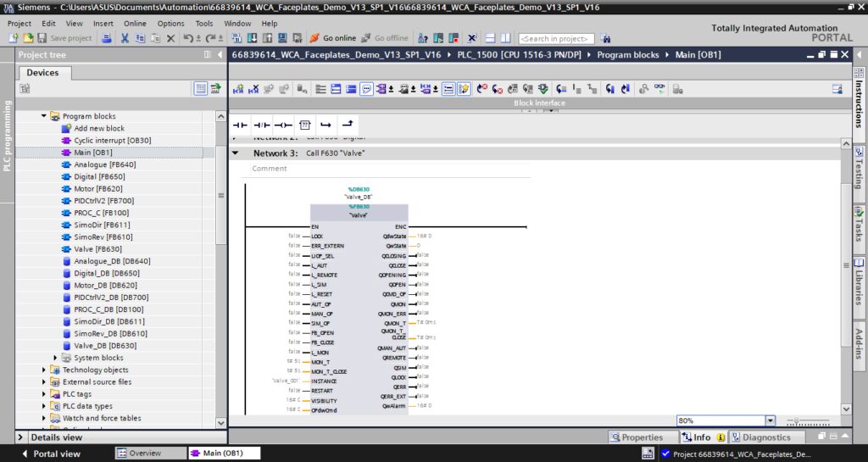Toggle favorites display in editor
868x462 pixels.
(x=464, y=88)
